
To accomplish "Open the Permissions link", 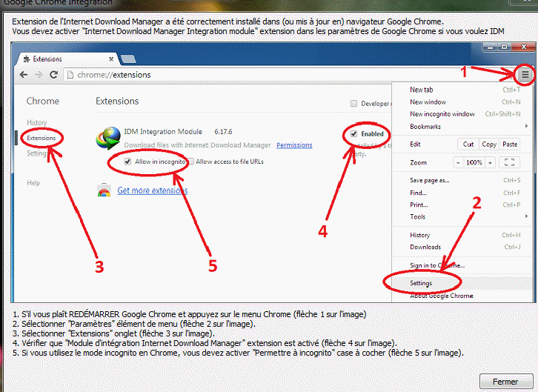I will 294,145.
